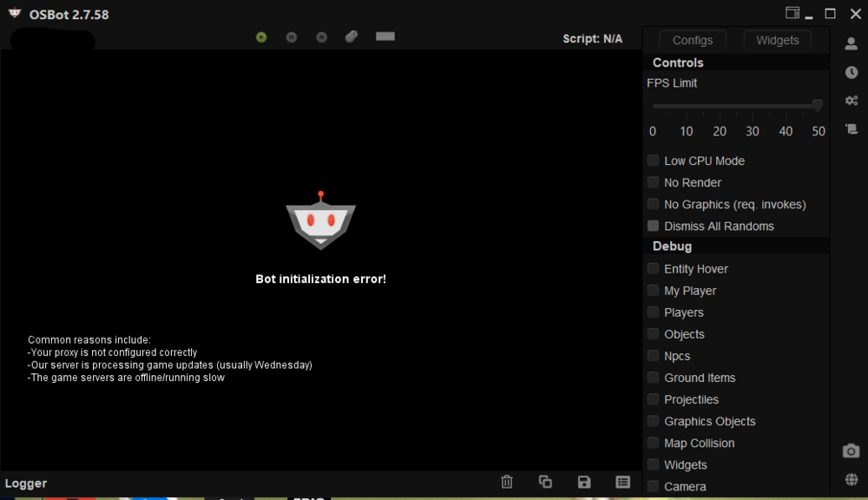Toggle logger list view icon
868x500 pixels.
[622, 482]
